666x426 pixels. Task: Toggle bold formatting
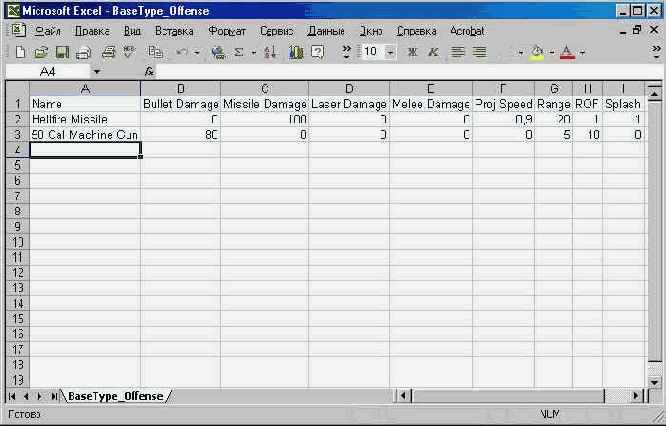click(x=412, y=52)
